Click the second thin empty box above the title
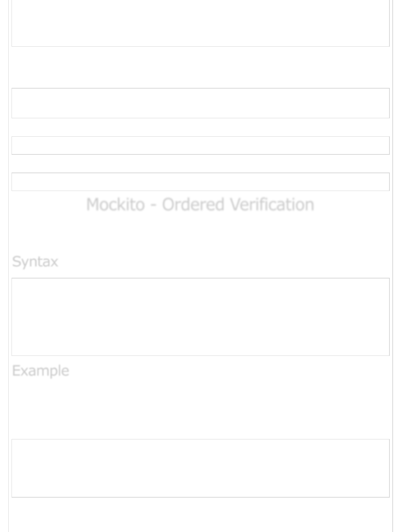The image size is (401, 532). point(200,145)
